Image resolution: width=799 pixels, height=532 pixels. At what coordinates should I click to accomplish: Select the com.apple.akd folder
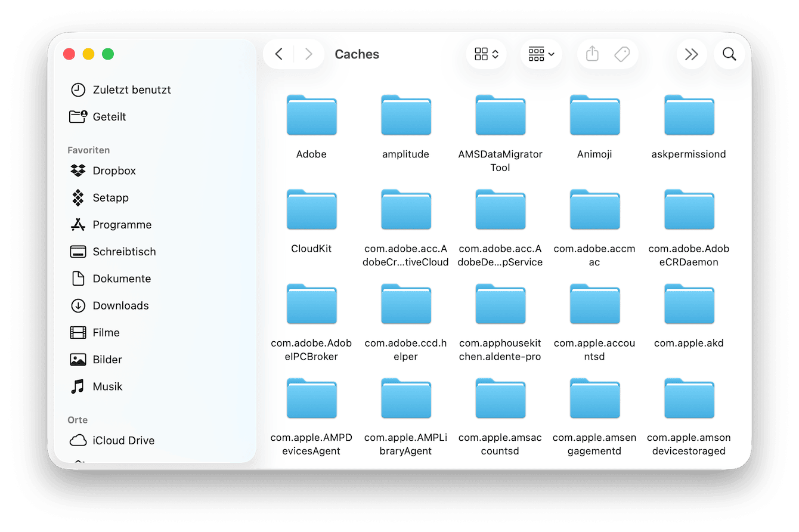click(689, 304)
